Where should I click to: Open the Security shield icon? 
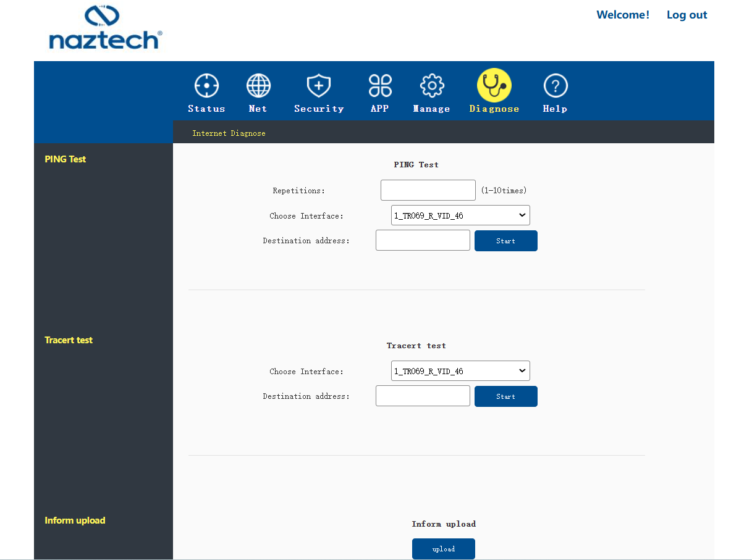[x=319, y=86]
